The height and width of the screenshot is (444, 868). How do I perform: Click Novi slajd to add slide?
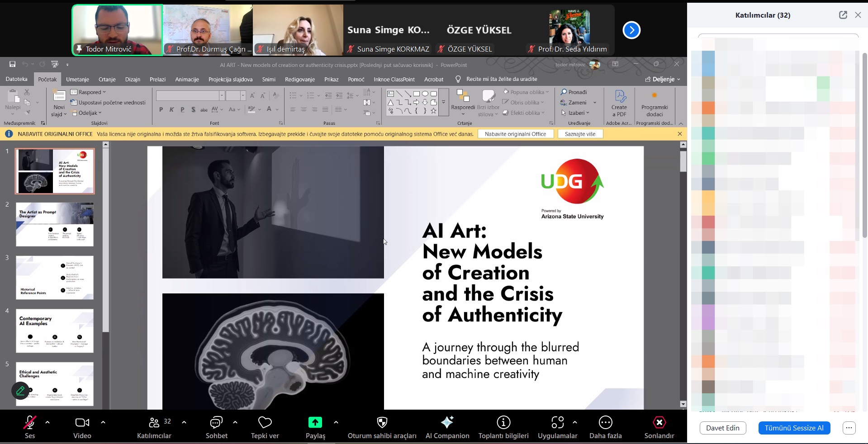(x=59, y=104)
